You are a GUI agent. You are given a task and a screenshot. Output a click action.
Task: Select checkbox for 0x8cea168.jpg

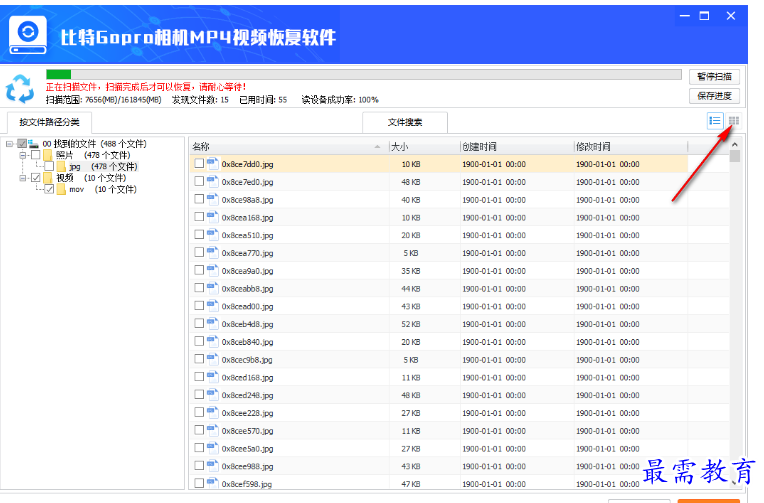(x=199, y=217)
